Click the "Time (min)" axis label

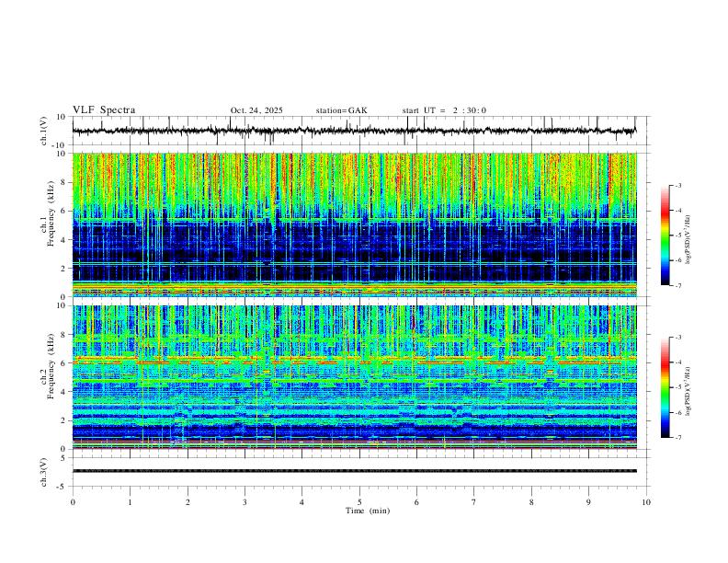368,511
